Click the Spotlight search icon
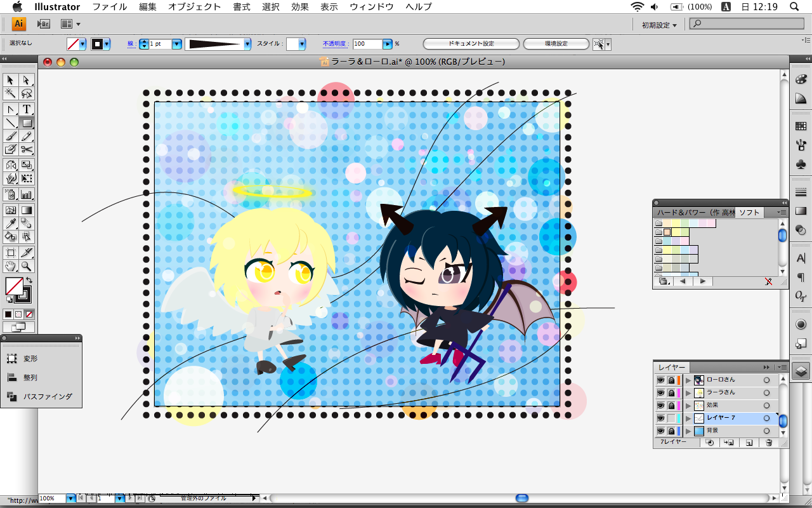The image size is (812, 508). pyautogui.click(x=794, y=7)
